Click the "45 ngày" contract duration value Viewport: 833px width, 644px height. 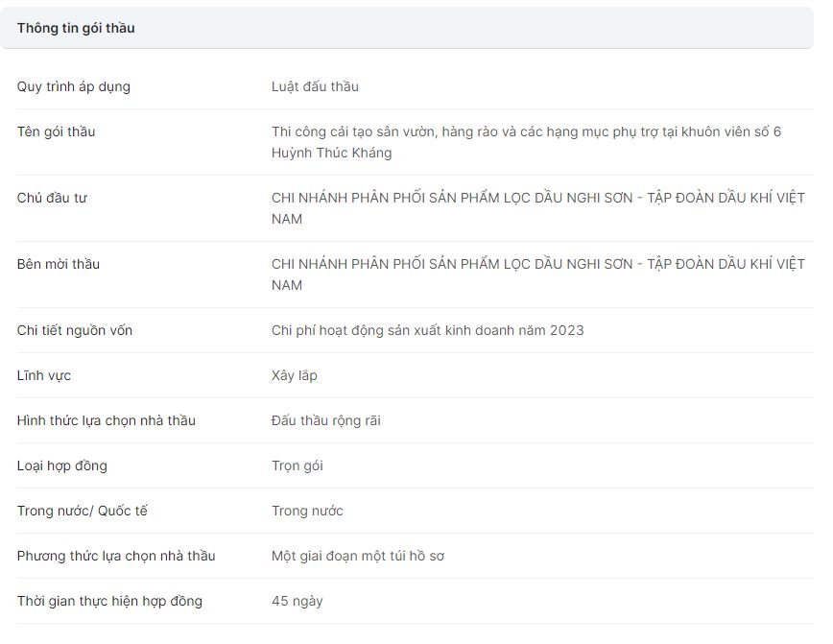[x=297, y=601]
